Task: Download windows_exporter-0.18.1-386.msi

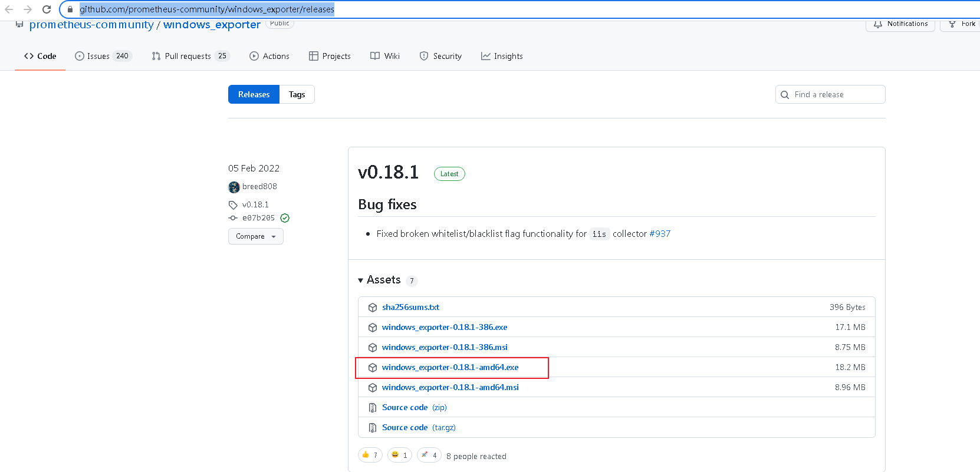Action: [445, 347]
